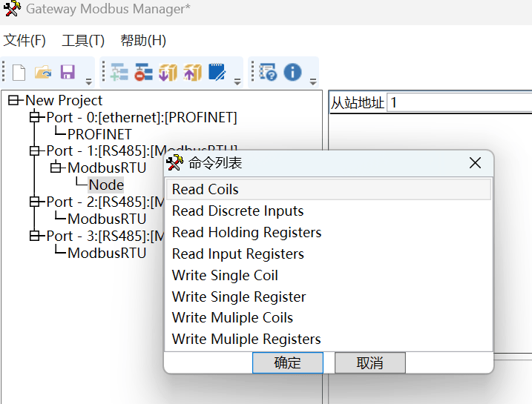Collapse the Port - 3 RS485 node
The image size is (532, 404).
[34, 236]
